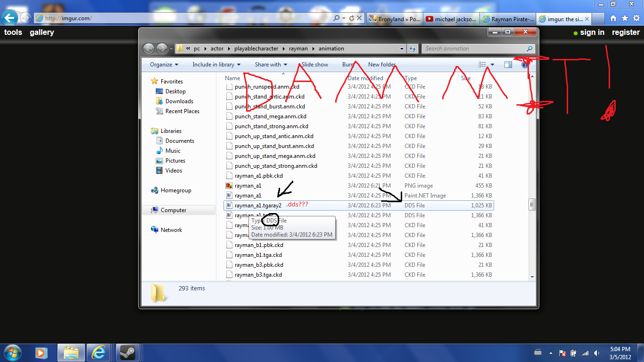Expand the change view options arrow
Viewport: 644px width, 362px height.
point(493,65)
